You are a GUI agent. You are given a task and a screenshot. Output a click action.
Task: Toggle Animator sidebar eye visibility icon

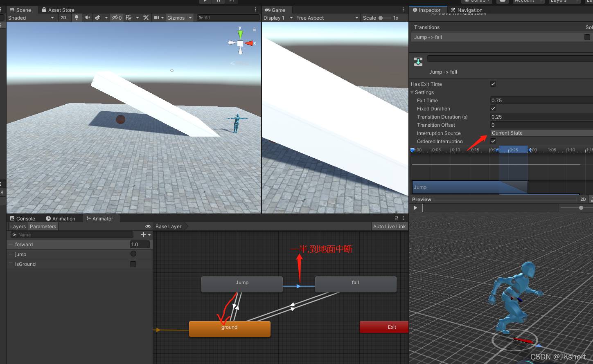148,227
